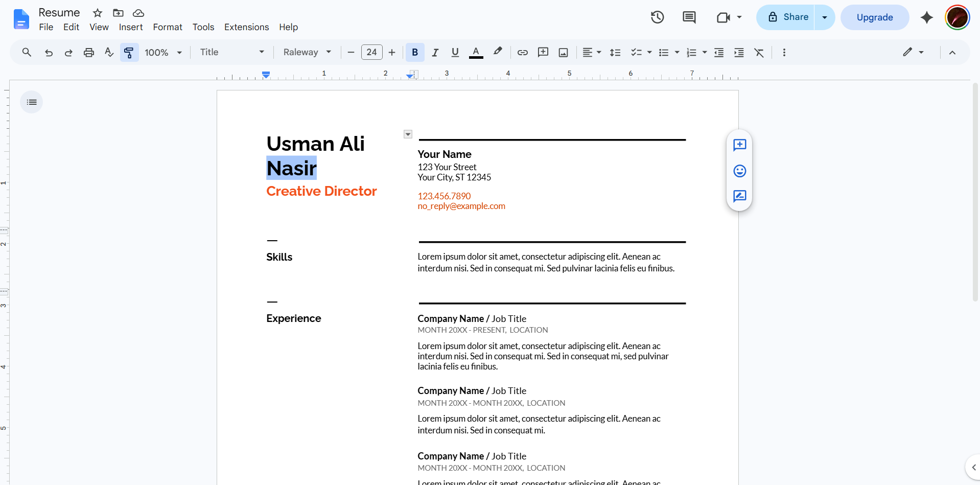Open the Format menu
This screenshot has width=980, height=485.
pyautogui.click(x=168, y=27)
